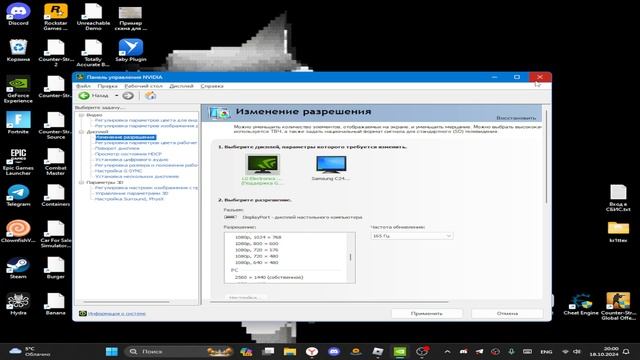Open the Правка menu
Image resolution: width=640 pixels, height=360 pixels.
coord(107,86)
